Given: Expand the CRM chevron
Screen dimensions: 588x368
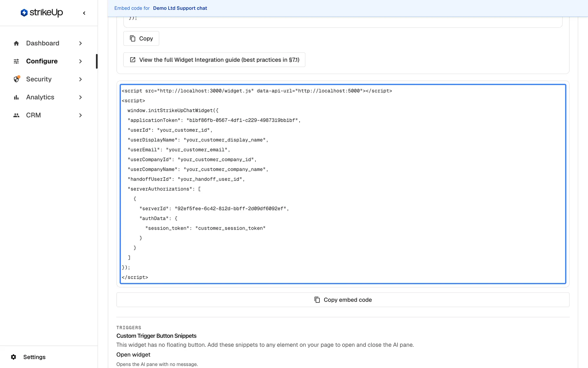Looking at the screenshot, I should coord(80,115).
